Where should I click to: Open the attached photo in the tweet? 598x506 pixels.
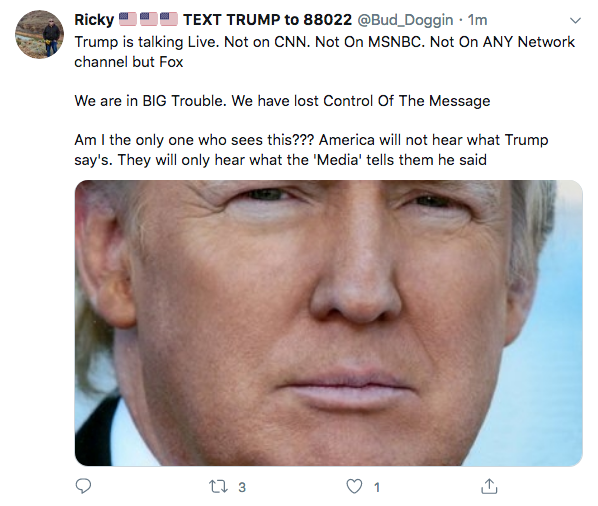pyautogui.click(x=328, y=323)
